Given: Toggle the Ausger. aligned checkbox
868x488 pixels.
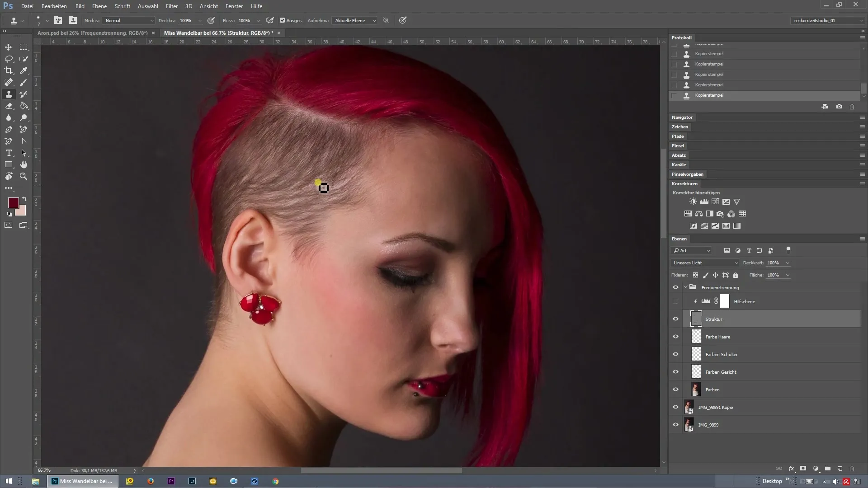Looking at the screenshot, I should point(282,20).
